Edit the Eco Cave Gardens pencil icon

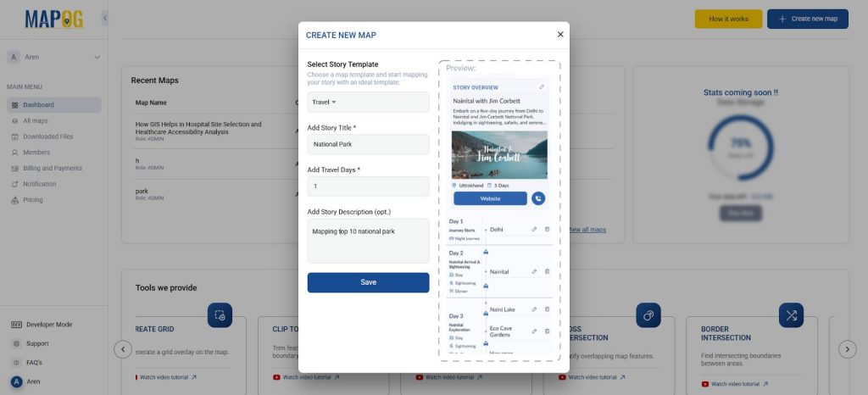pos(534,331)
